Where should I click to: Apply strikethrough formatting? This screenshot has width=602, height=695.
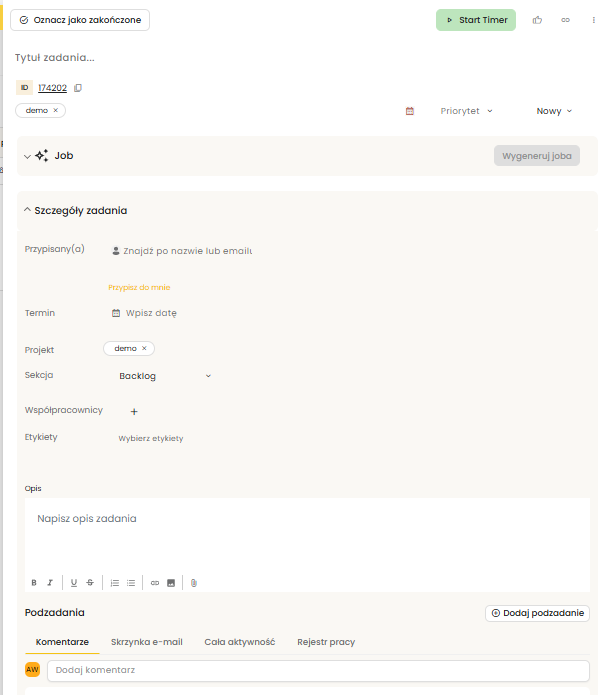(90, 582)
